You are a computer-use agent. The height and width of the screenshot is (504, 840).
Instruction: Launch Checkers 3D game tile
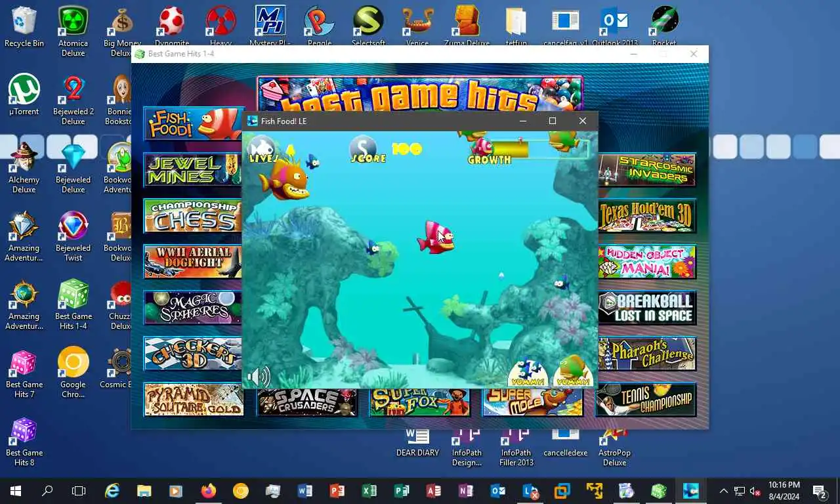tap(193, 353)
